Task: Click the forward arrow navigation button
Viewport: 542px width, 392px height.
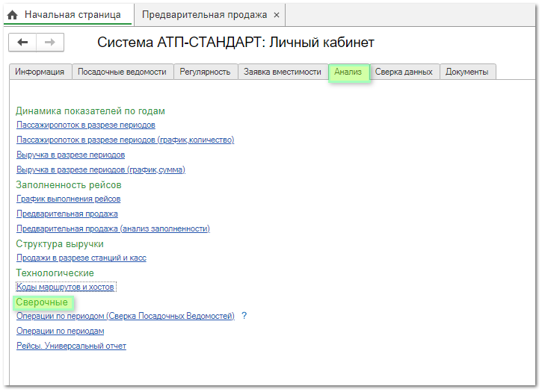Action: click(50, 43)
